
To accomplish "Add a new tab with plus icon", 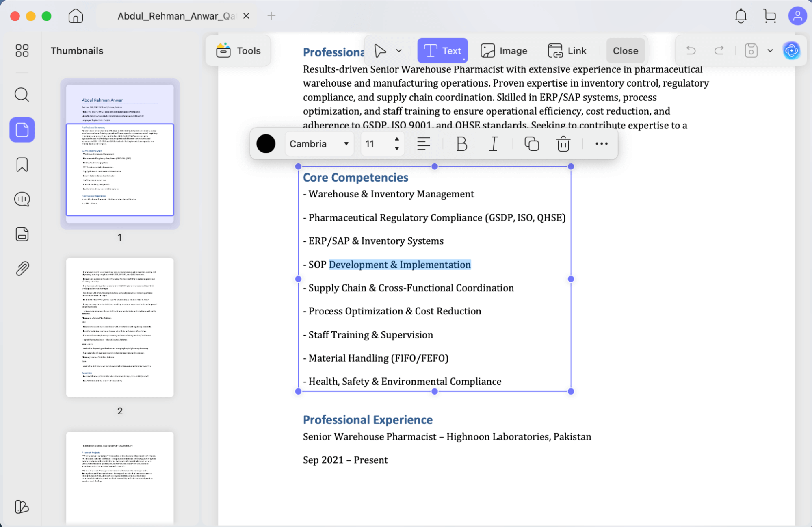I will [x=271, y=16].
